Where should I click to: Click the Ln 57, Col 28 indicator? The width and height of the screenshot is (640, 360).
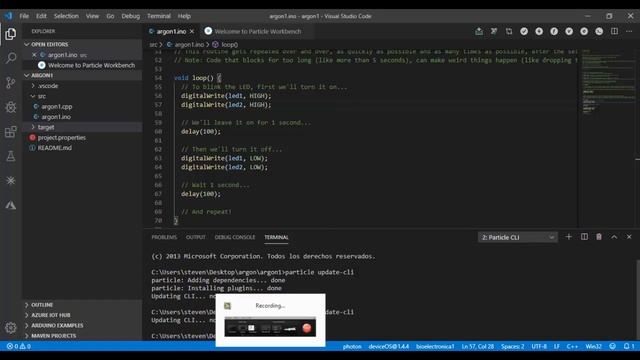(x=478, y=346)
